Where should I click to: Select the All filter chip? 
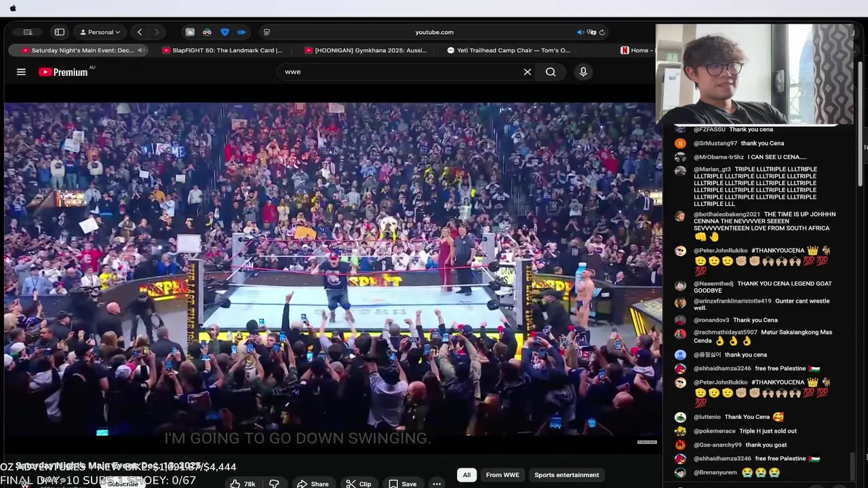(467, 475)
